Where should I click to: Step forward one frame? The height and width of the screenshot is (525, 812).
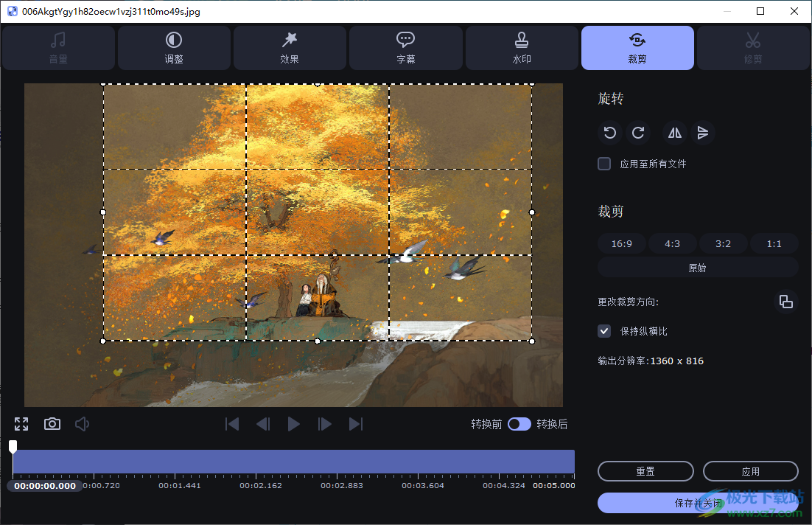click(x=325, y=424)
